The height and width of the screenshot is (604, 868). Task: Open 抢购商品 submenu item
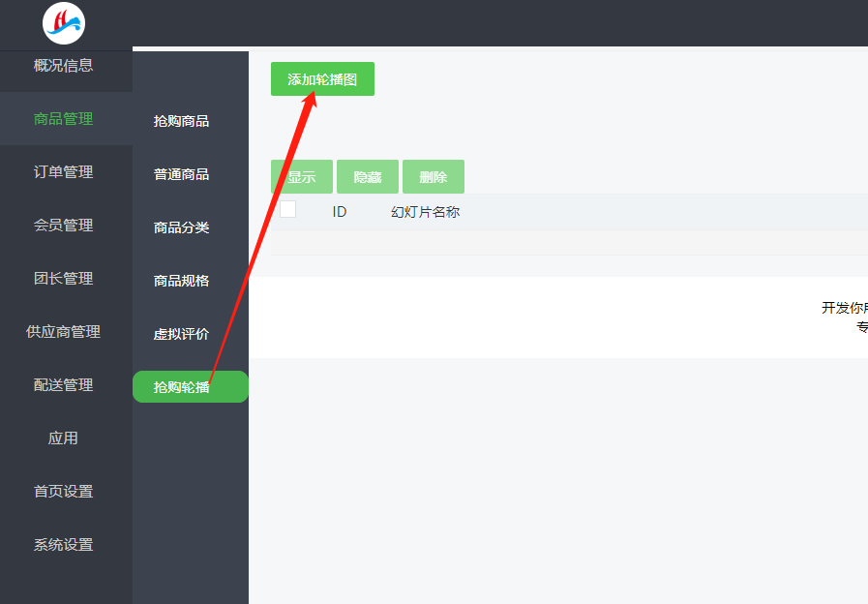[181, 121]
